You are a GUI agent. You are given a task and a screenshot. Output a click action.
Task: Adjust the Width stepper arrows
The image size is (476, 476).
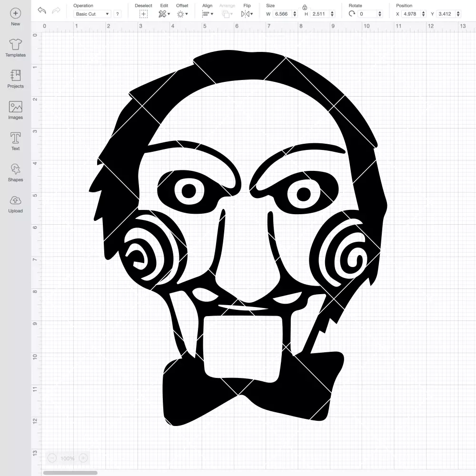[x=295, y=14]
